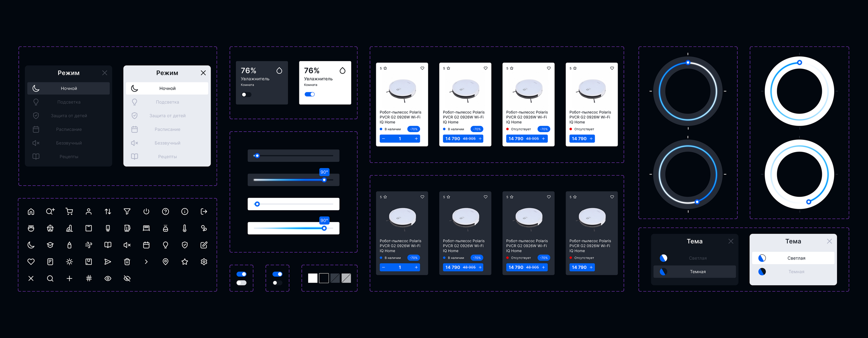Click the filter funnel icon
Viewport: 868px width, 338px height.
pyautogui.click(x=127, y=212)
